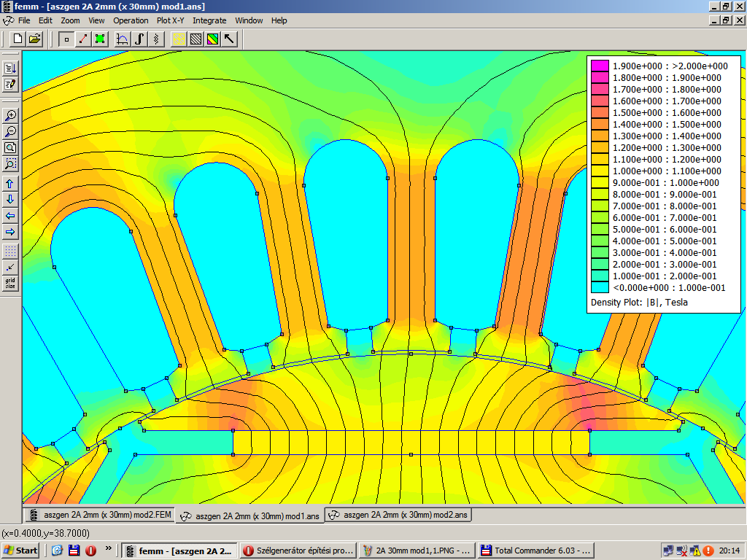Open the Plot X-Y menu
Screen dimensions: 747x560
pos(171,20)
